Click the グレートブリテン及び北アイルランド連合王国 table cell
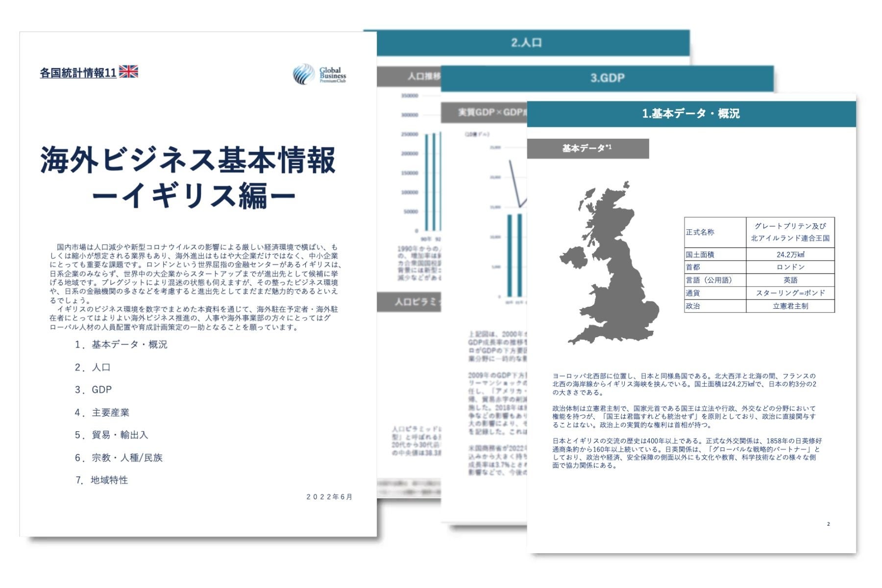Viewport: 882px width, 588px height. 790,232
